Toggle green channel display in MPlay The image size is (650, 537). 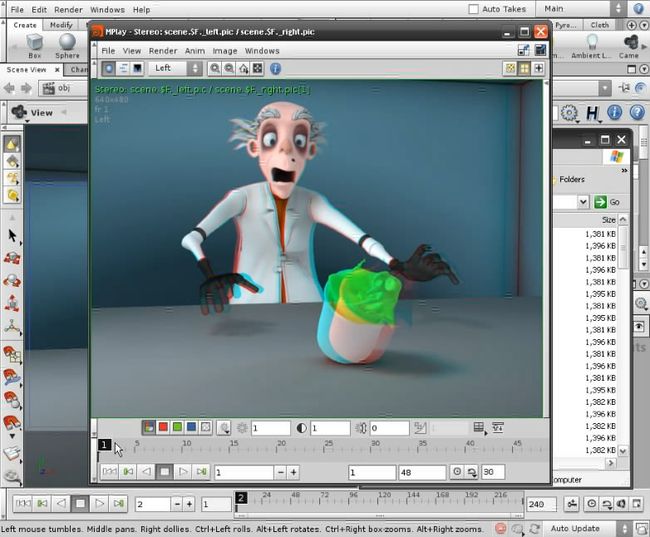[x=177, y=428]
